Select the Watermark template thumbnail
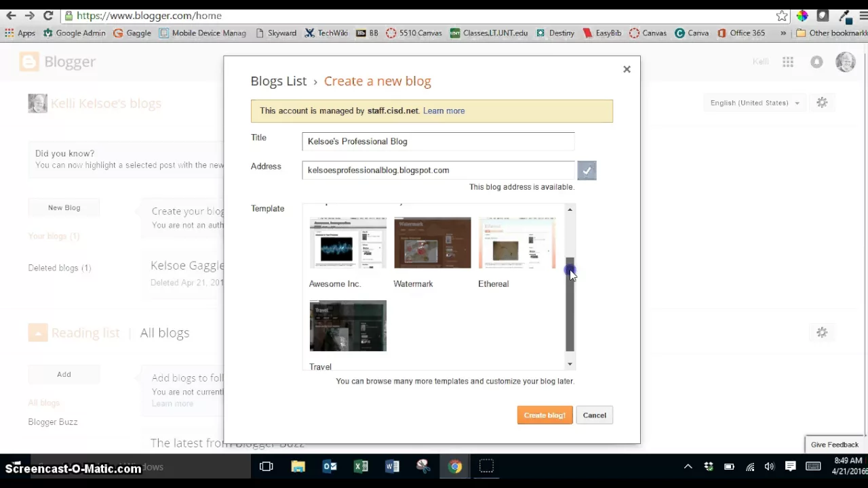 coord(432,243)
